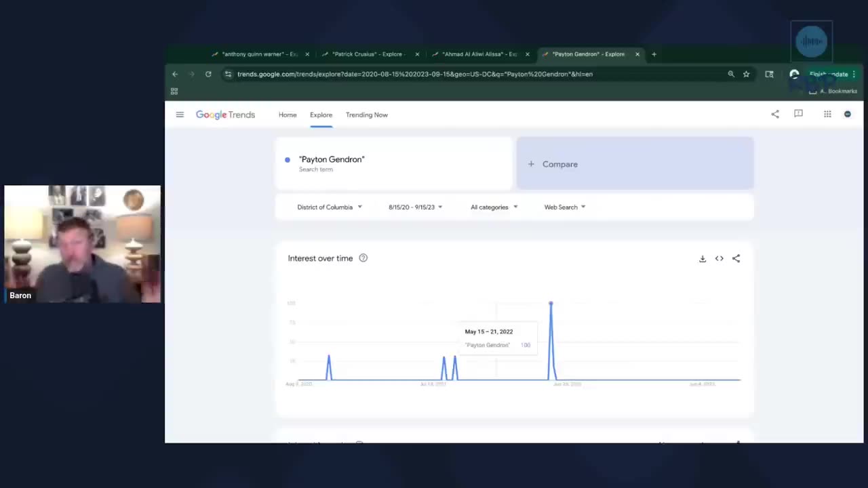Image resolution: width=868 pixels, height=488 pixels.
Task: Open the browser side panel icon
Action: click(x=769, y=74)
